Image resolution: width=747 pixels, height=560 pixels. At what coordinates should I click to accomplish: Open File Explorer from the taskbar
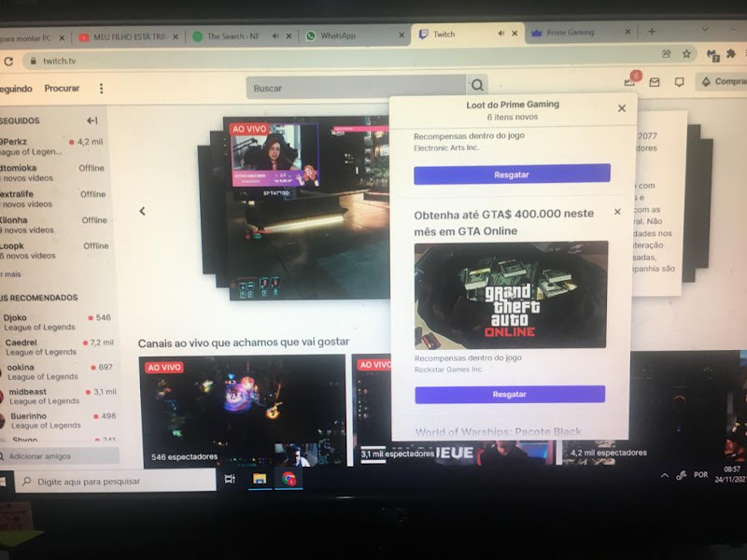tap(260, 479)
